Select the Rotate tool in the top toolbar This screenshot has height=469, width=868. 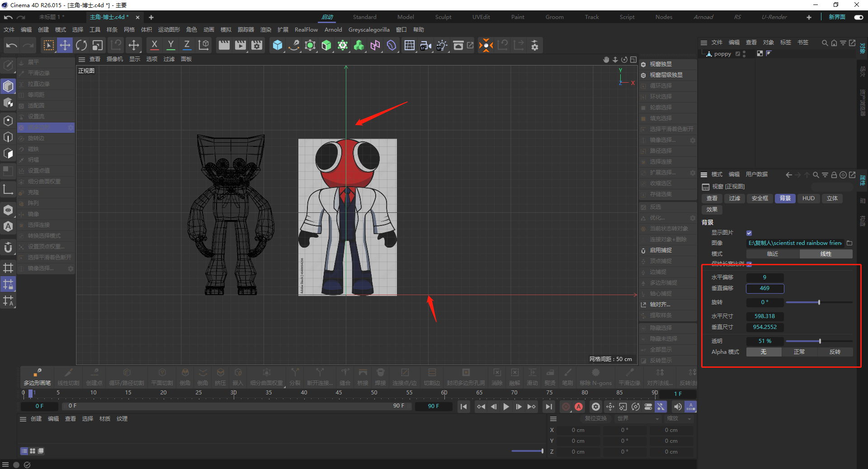coord(81,45)
